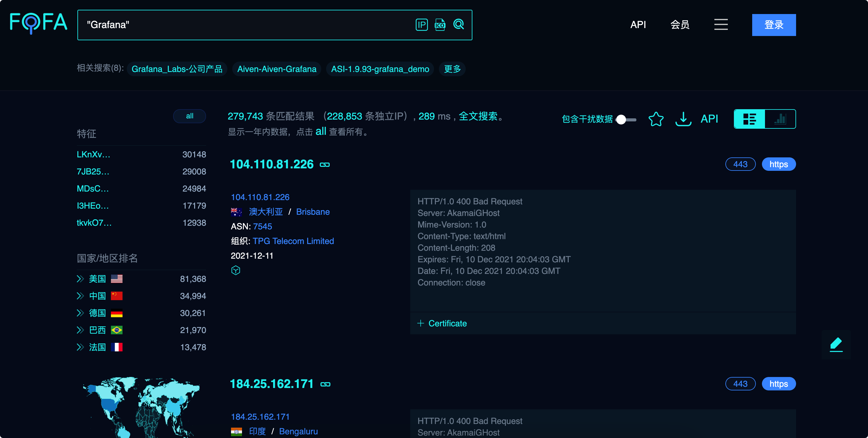
Task: Select tkvkO7… feature row
Action: pyautogui.click(x=141, y=223)
